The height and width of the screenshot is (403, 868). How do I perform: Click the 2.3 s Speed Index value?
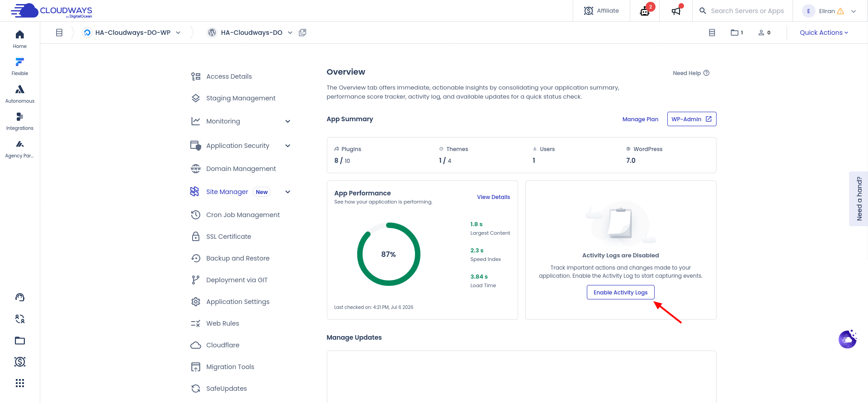(x=476, y=251)
